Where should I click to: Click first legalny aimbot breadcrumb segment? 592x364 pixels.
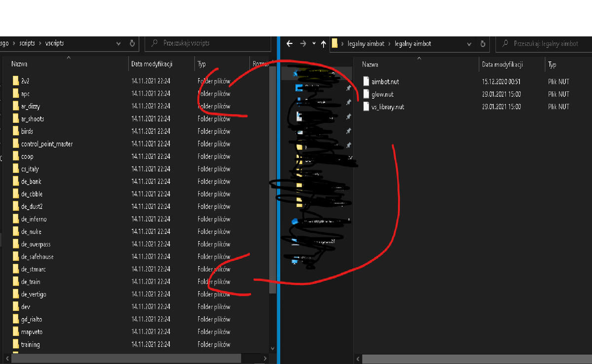pos(366,43)
